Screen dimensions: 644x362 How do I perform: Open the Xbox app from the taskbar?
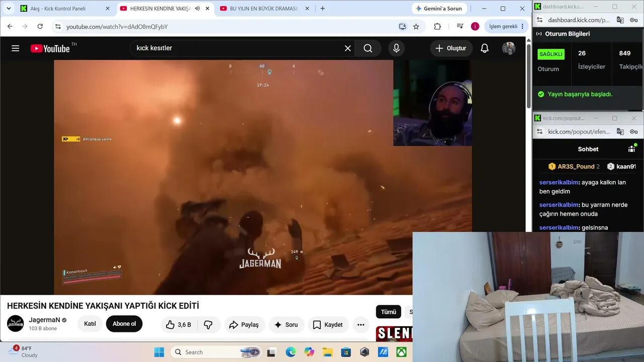[401, 352]
